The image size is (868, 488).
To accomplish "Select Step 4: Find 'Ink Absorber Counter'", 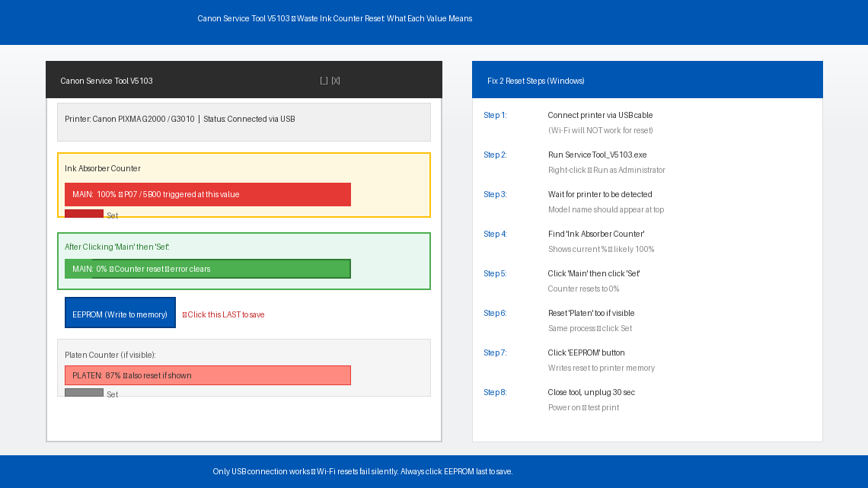I will (596, 234).
